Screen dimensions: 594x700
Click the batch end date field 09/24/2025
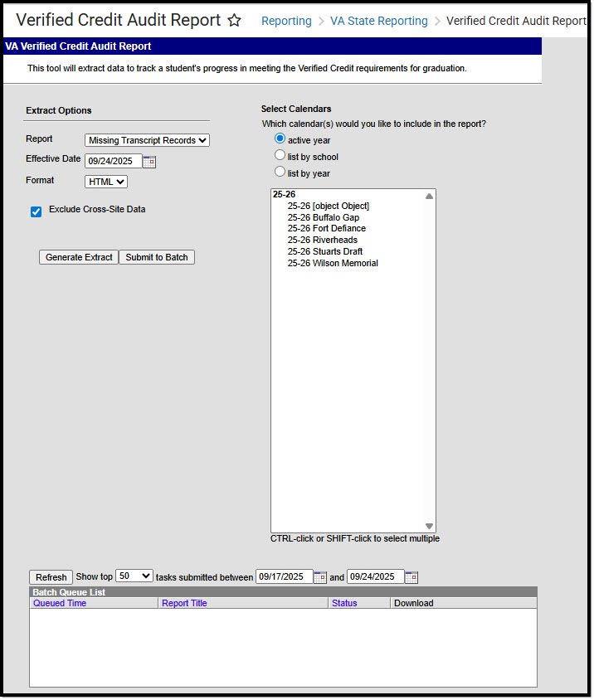pos(376,576)
